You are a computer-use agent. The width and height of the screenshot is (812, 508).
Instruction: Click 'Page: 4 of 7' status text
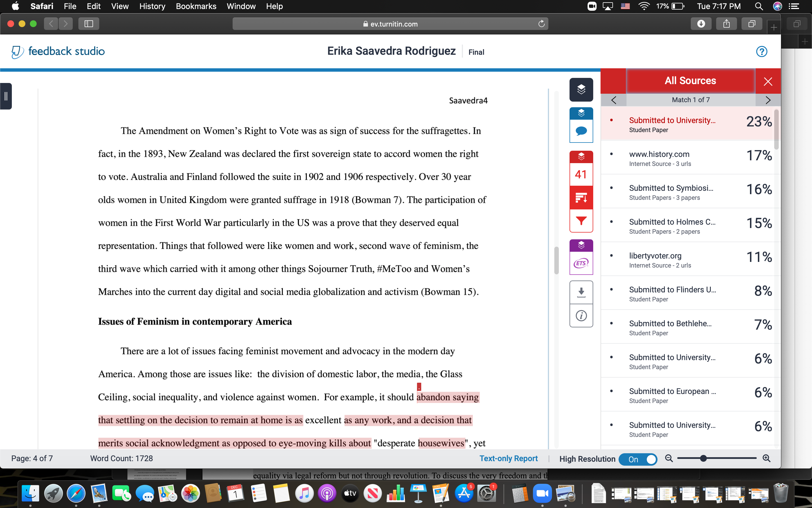[x=32, y=459]
